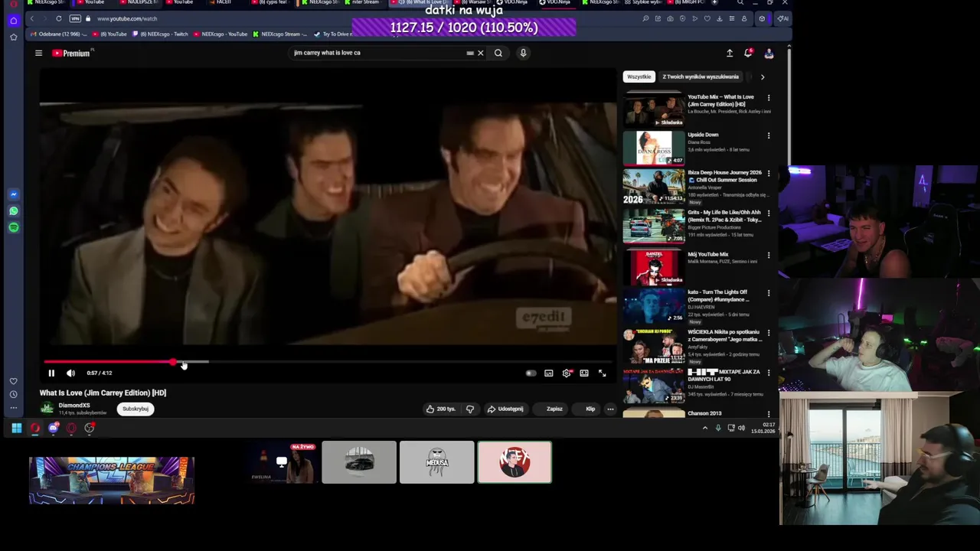Open the Spotify icon in the browser sidebar
Image resolution: width=980 pixels, height=551 pixels.
point(14,227)
